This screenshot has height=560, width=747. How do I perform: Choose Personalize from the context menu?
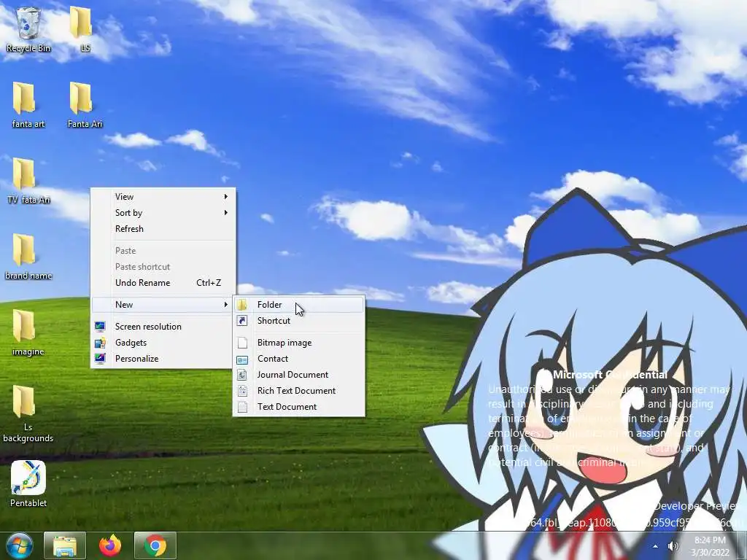pos(163,359)
